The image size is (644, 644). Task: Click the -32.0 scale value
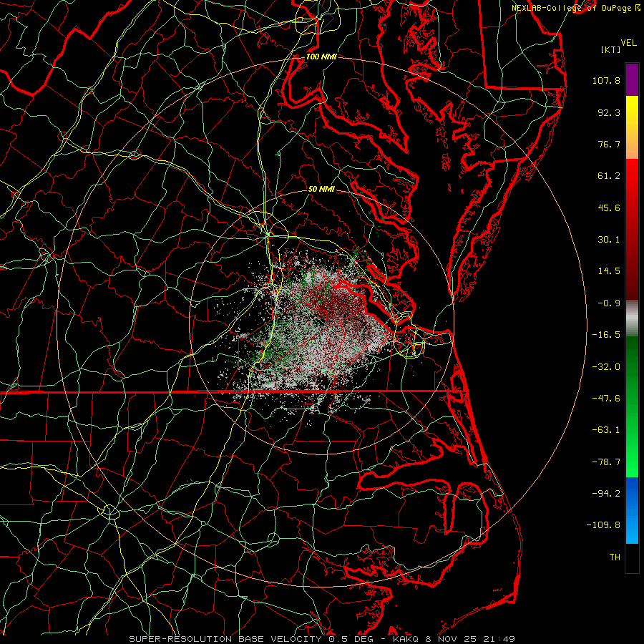tap(606, 366)
